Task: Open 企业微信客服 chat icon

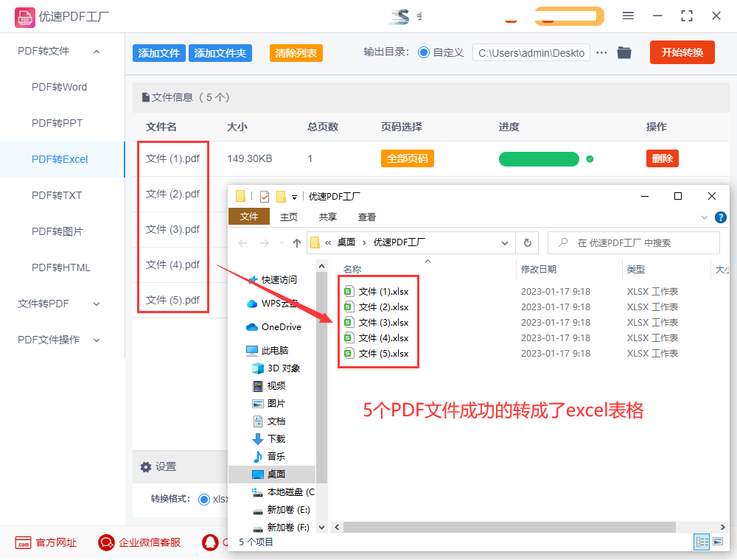Action: (x=106, y=542)
